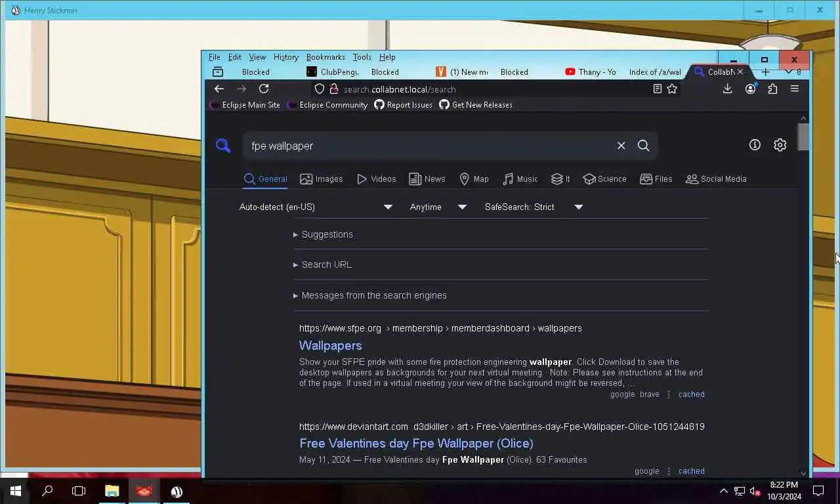Switch to the Music search category

pyautogui.click(x=520, y=178)
